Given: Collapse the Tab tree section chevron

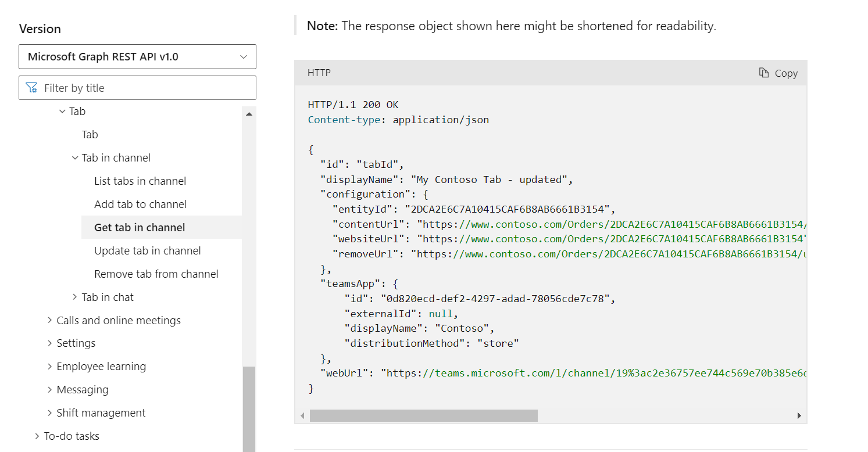Looking at the screenshot, I should point(62,111).
